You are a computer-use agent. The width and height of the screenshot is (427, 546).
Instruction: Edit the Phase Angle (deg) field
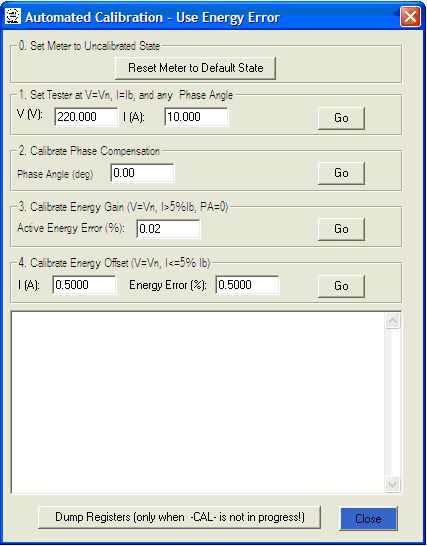143,173
